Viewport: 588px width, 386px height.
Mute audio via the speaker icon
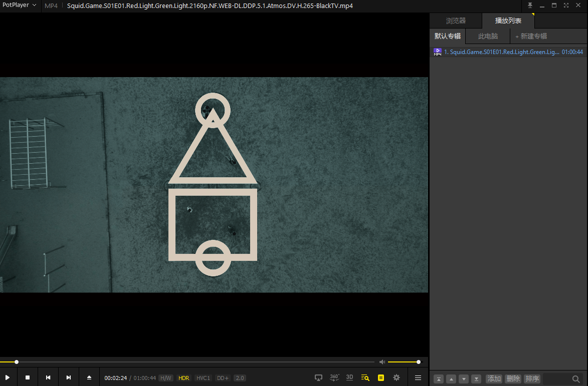[x=382, y=361]
